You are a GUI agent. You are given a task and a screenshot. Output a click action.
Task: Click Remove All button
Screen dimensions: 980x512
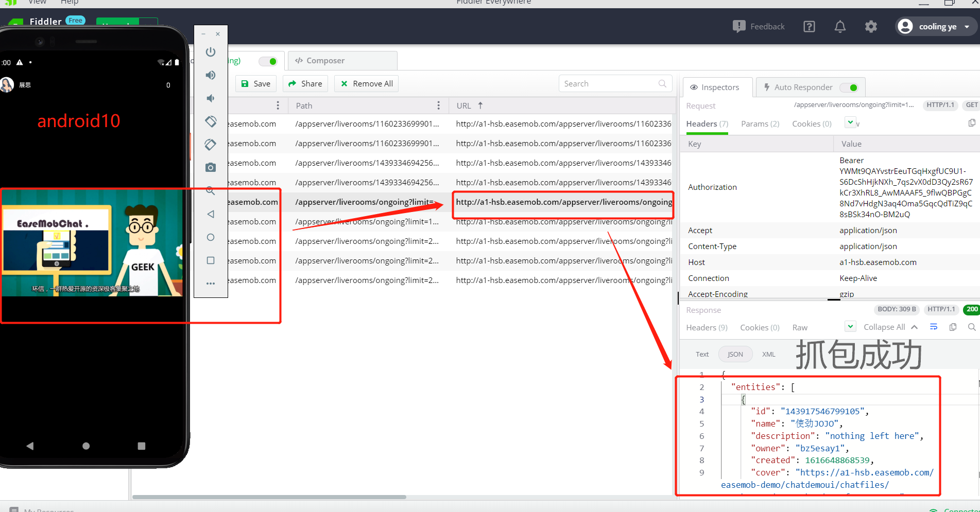(366, 84)
